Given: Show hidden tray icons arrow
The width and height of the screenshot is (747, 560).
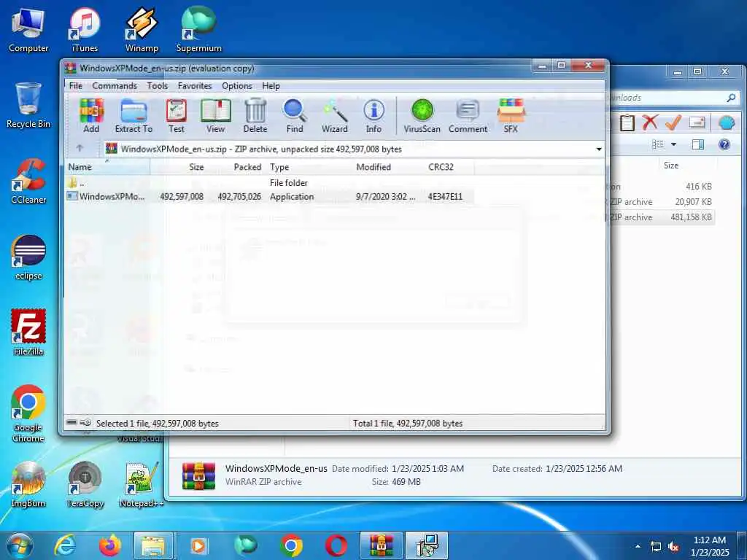Looking at the screenshot, I should click(x=638, y=547).
